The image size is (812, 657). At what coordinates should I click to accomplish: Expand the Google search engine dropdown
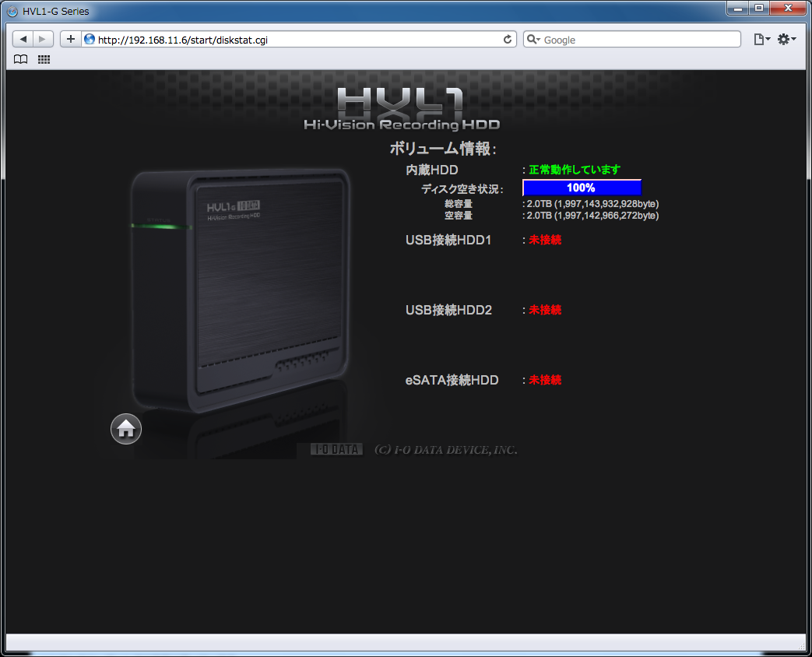(533, 40)
